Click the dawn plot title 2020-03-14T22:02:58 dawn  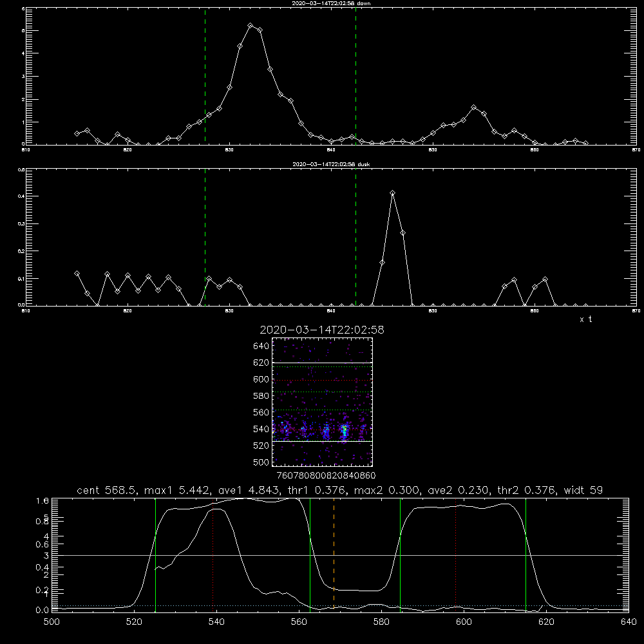click(x=331, y=3)
